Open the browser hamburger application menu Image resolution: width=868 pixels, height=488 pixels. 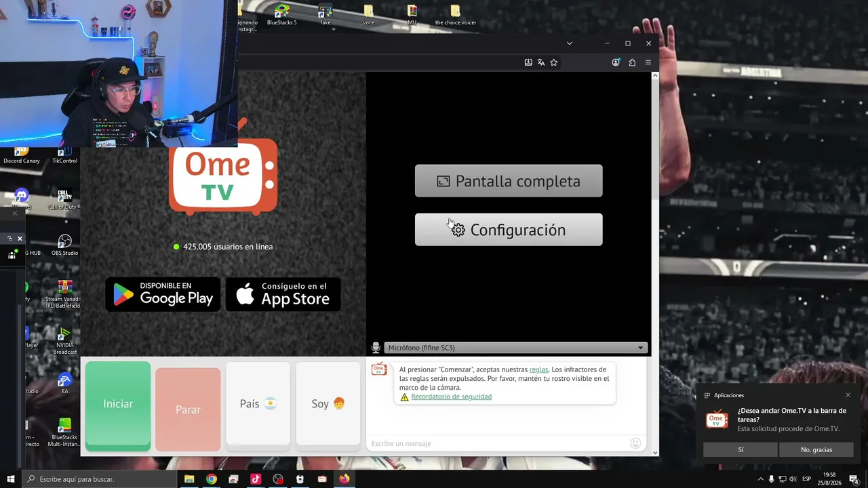tap(648, 62)
